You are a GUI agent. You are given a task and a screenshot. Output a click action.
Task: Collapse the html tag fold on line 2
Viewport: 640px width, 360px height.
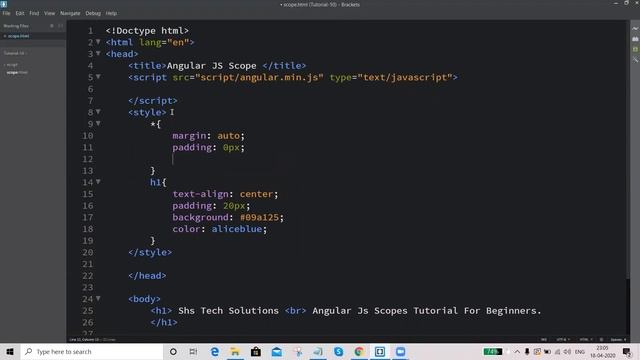pyautogui.click(x=98, y=42)
